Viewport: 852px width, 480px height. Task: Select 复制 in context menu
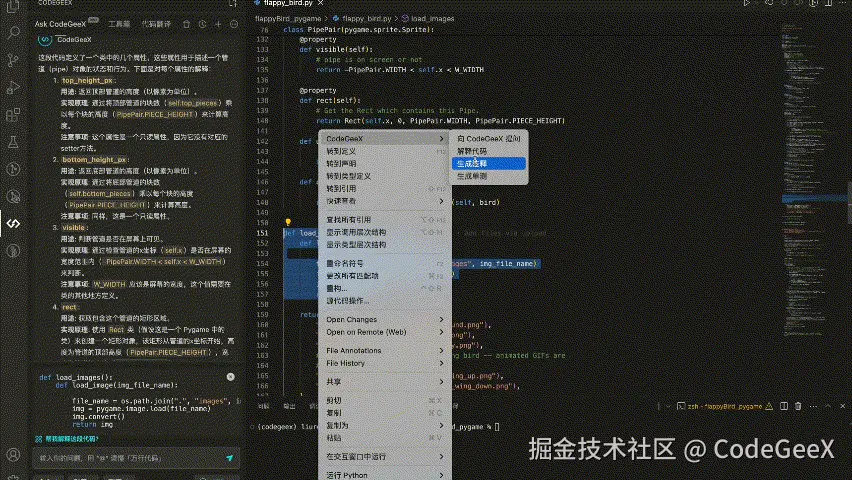[385, 413]
